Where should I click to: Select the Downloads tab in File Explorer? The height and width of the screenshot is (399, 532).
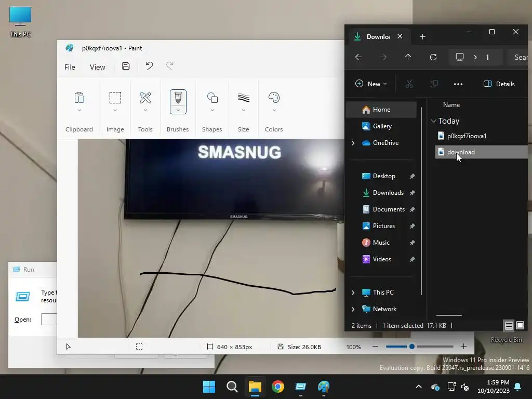pyautogui.click(x=378, y=37)
